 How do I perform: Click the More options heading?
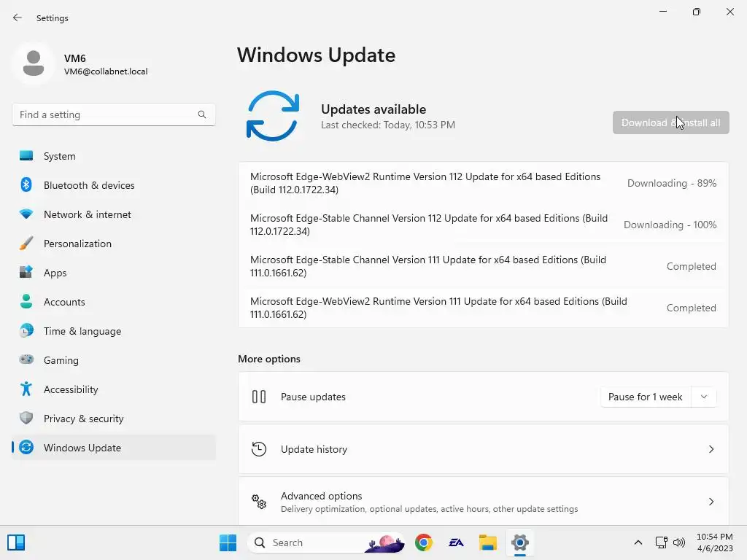(x=269, y=359)
